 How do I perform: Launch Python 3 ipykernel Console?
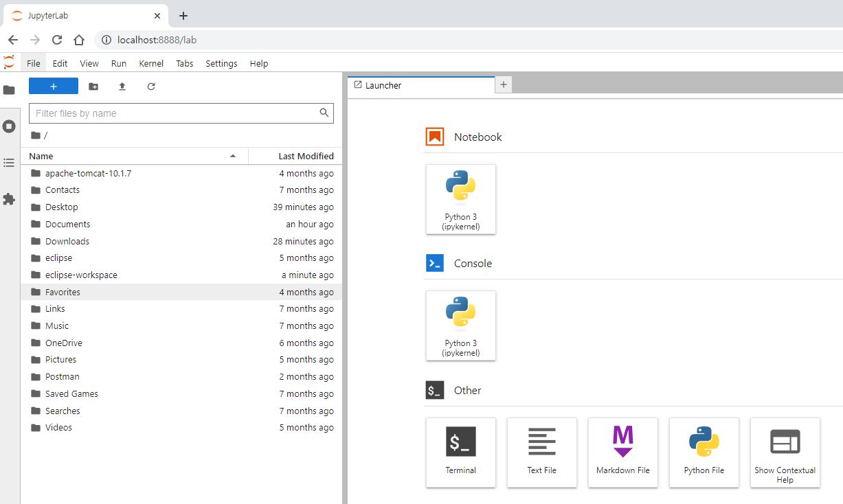coord(461,325)
